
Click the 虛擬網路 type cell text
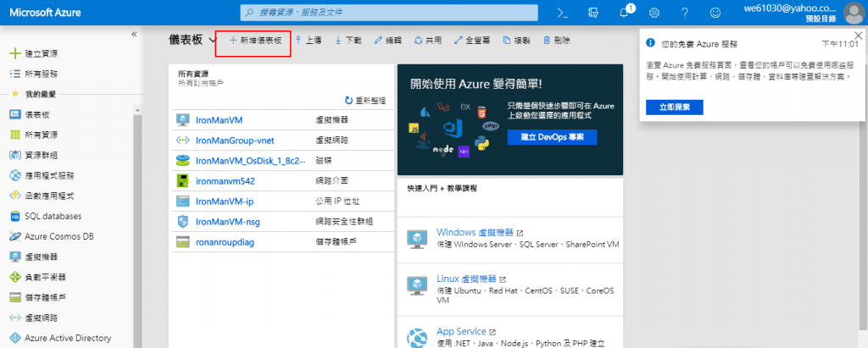pos(331,141)
